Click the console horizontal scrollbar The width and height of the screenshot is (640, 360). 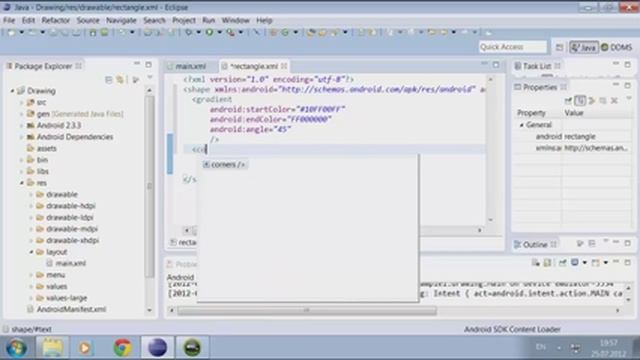pos(307,311)
